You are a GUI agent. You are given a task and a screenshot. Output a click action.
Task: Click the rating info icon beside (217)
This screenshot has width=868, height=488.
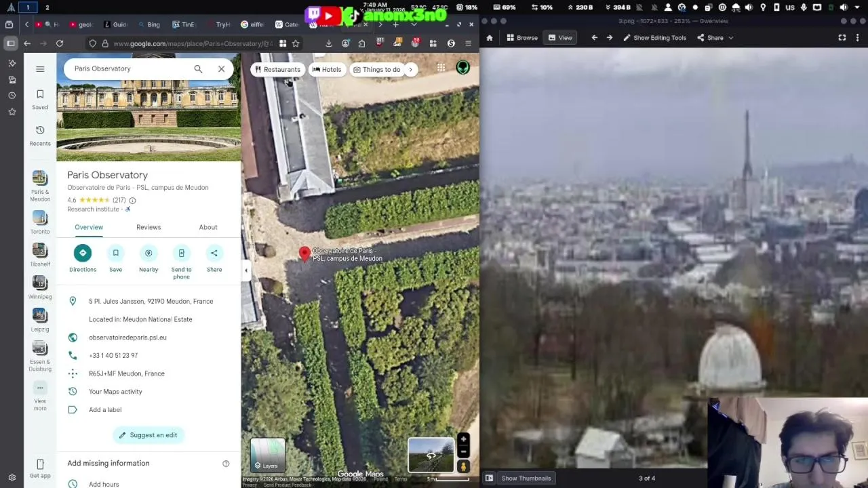pos(132,201)
